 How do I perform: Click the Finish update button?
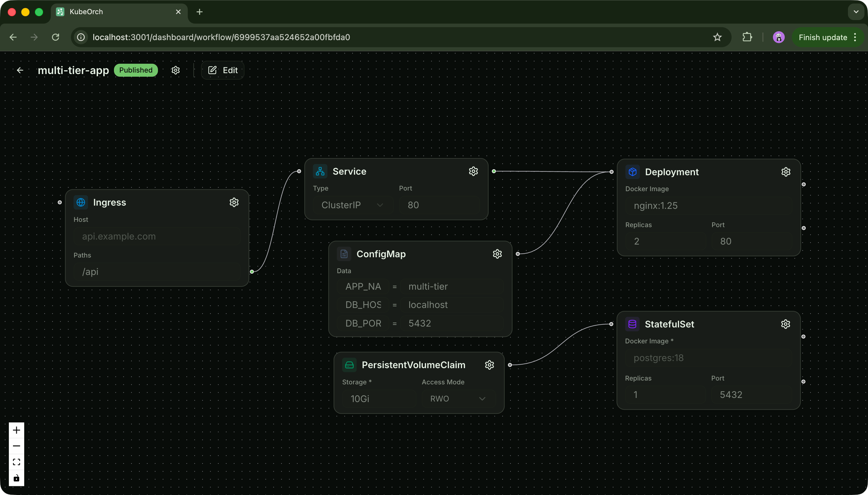coord(823,37)
